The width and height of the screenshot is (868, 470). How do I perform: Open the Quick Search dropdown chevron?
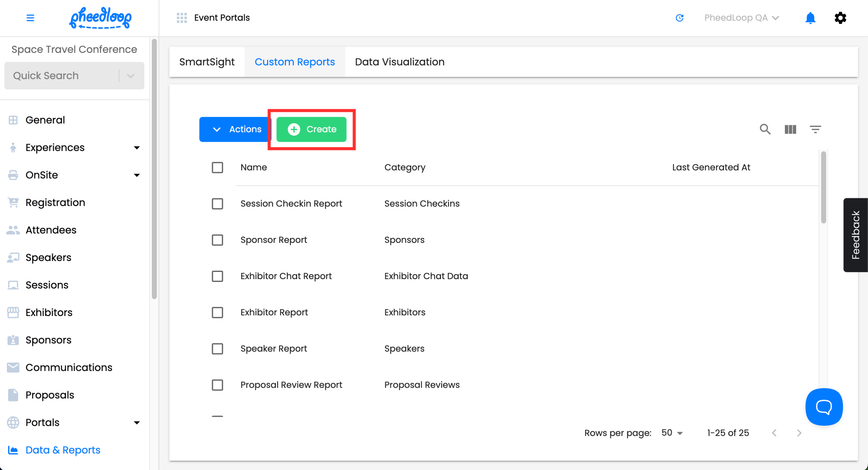pyautogui.click(x=130, y=76)
